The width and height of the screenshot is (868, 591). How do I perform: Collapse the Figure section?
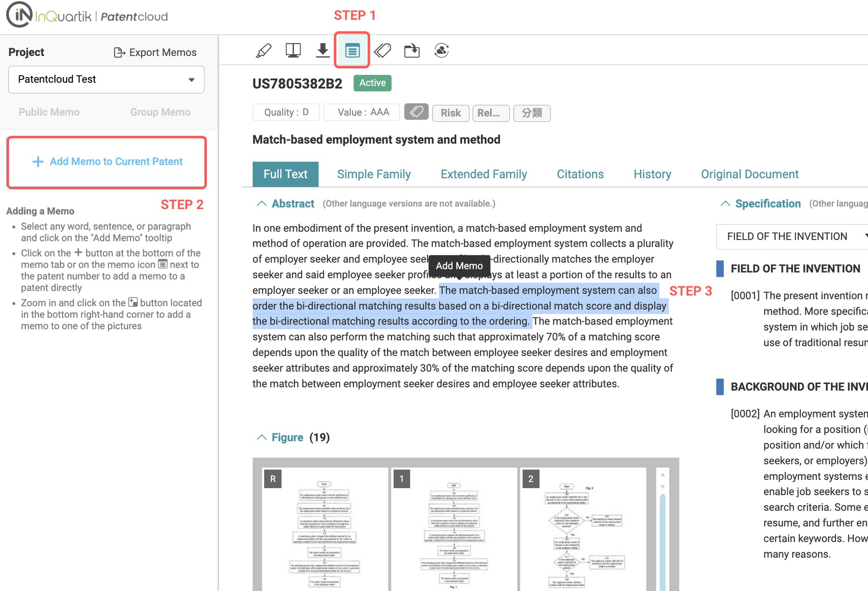[262, 437]
